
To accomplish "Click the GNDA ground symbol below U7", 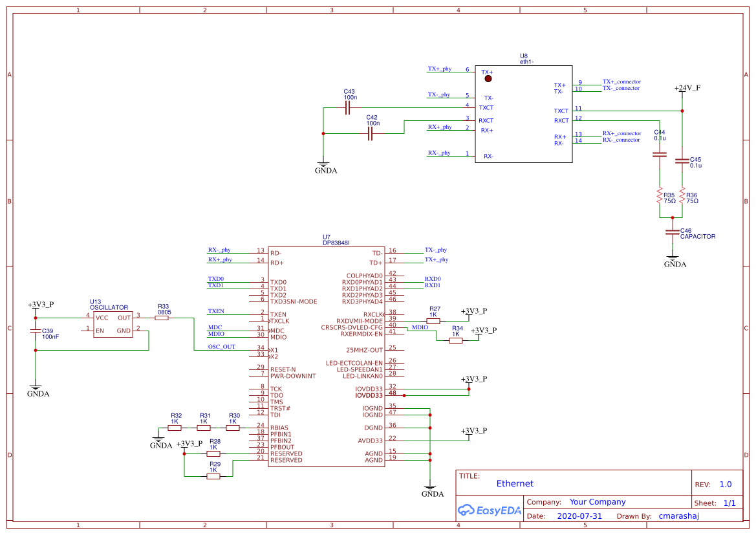I will [x=429, y=488].
